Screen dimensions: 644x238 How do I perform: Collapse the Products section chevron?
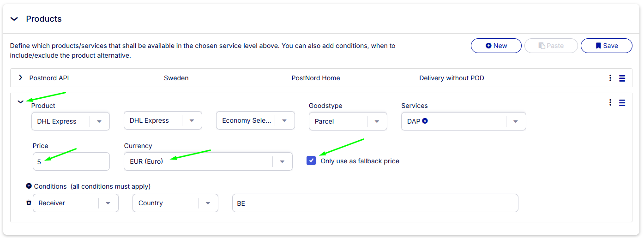(14, 19)
